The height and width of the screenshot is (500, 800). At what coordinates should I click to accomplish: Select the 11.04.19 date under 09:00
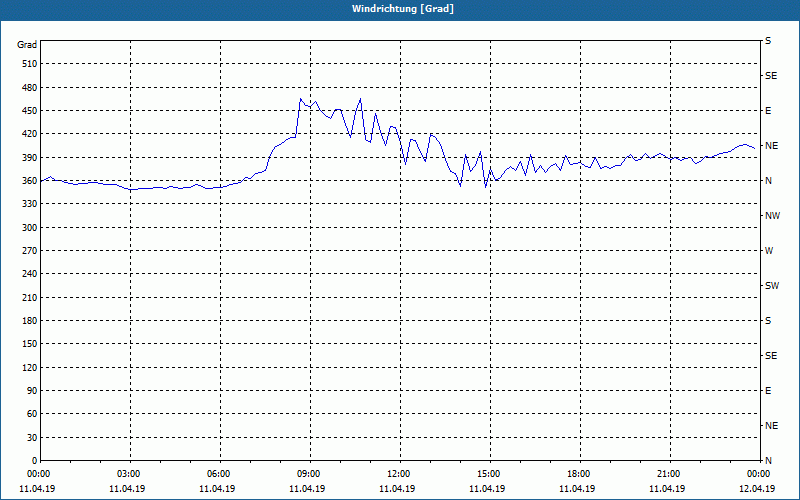pyautogui.click(x=307, y=489)
